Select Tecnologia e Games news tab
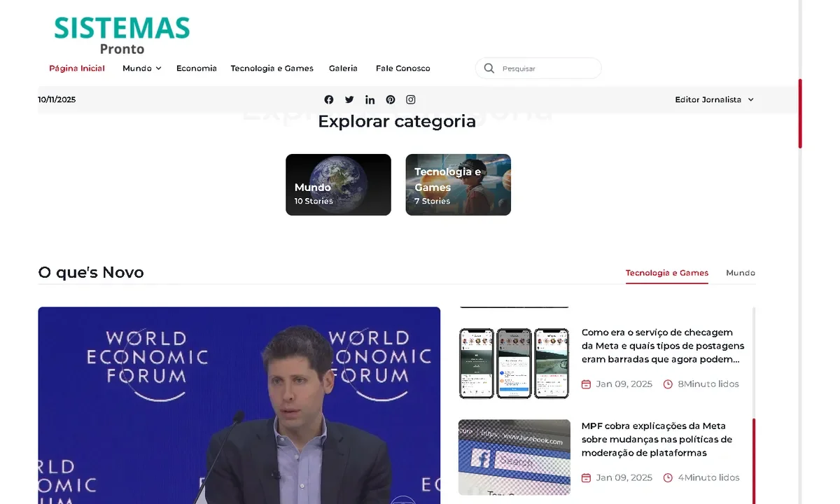The height and width of the screenshot is (504, 840). click(x=666, y=273)
